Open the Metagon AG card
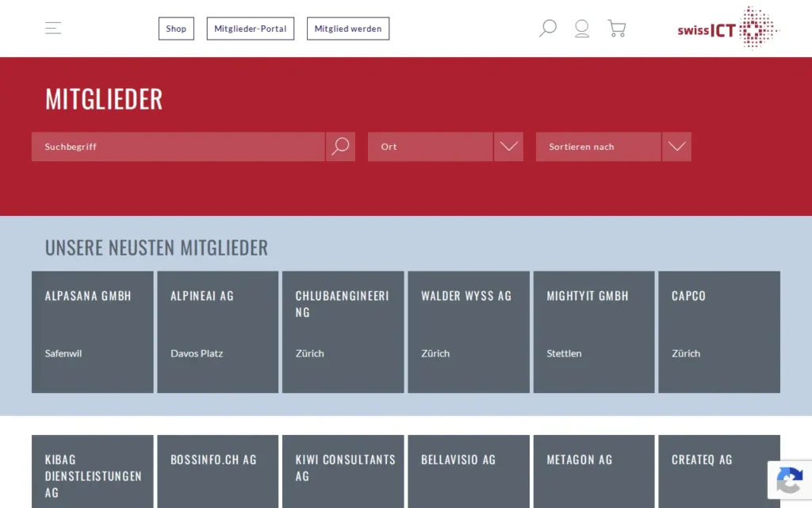Viewport: 812px width, 508px height. pos(594,471)
